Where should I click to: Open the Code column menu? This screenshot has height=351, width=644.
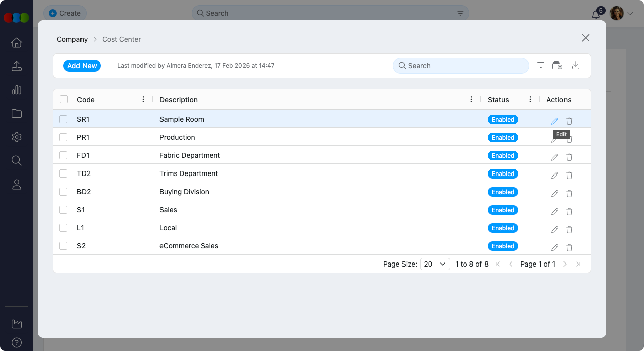(x=143, y=100)
